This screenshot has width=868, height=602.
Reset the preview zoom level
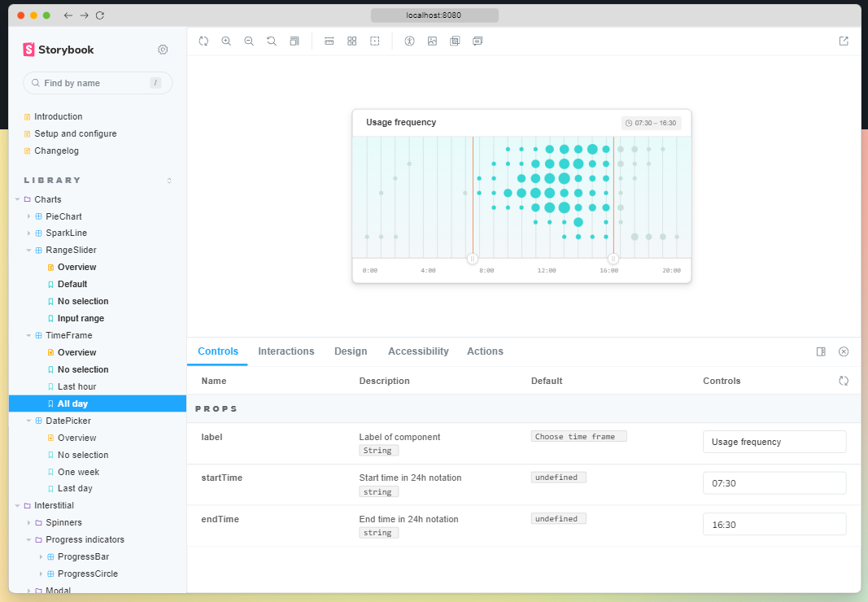[272, 41]
